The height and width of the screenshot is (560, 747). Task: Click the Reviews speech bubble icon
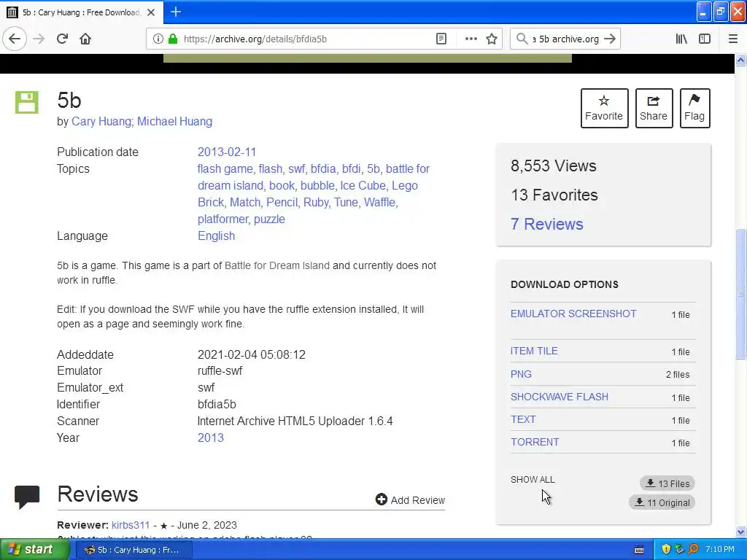click(x=27, y=497)
